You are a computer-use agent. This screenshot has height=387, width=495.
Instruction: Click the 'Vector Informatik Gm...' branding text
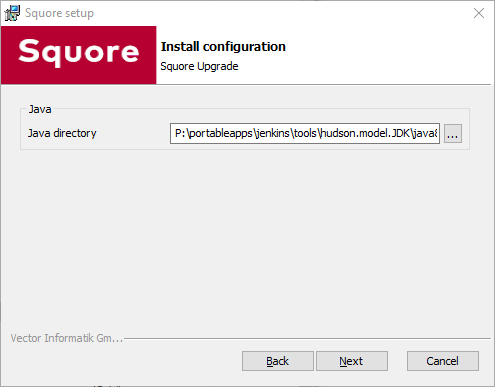click(x=67, y=338)
